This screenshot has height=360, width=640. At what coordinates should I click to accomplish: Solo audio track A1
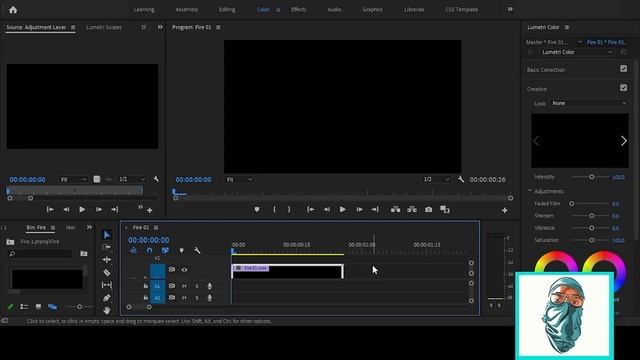pyautogui.click(x=197, y=286)
